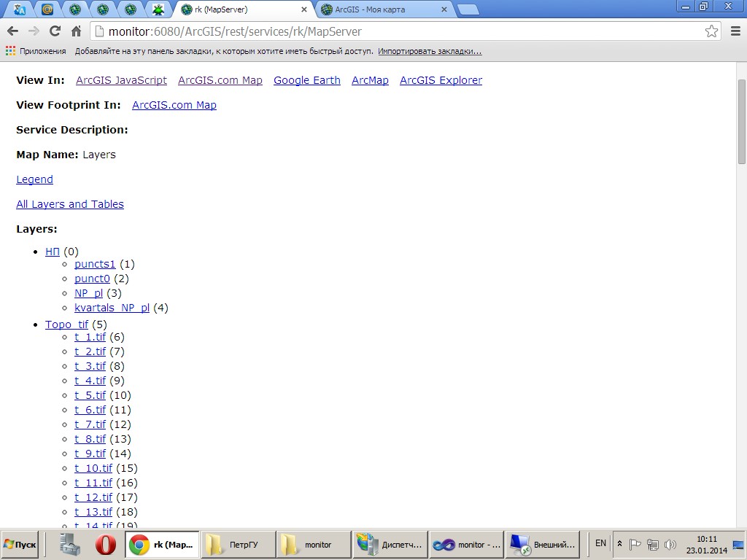Open the Диспетч... taskbar button
Image resolution: width=747 pixels, height=560 pixels.
tap(390, 545)
